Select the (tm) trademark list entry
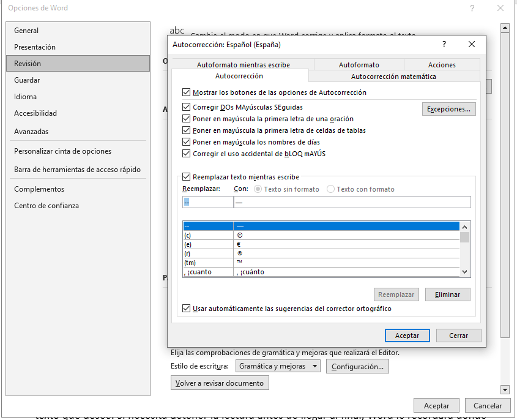 [x=321, y=263]
